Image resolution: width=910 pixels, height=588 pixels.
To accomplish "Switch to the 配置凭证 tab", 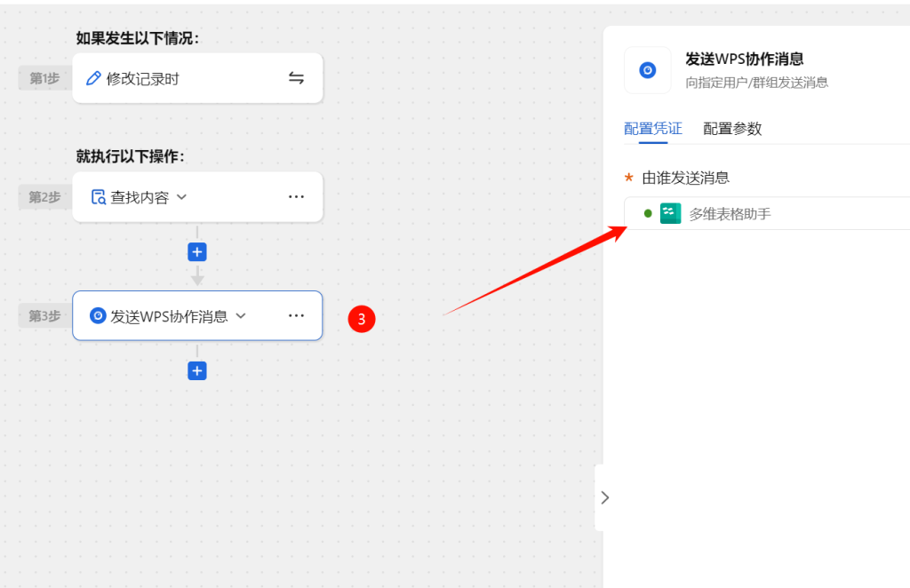I will tap(653, 128).
